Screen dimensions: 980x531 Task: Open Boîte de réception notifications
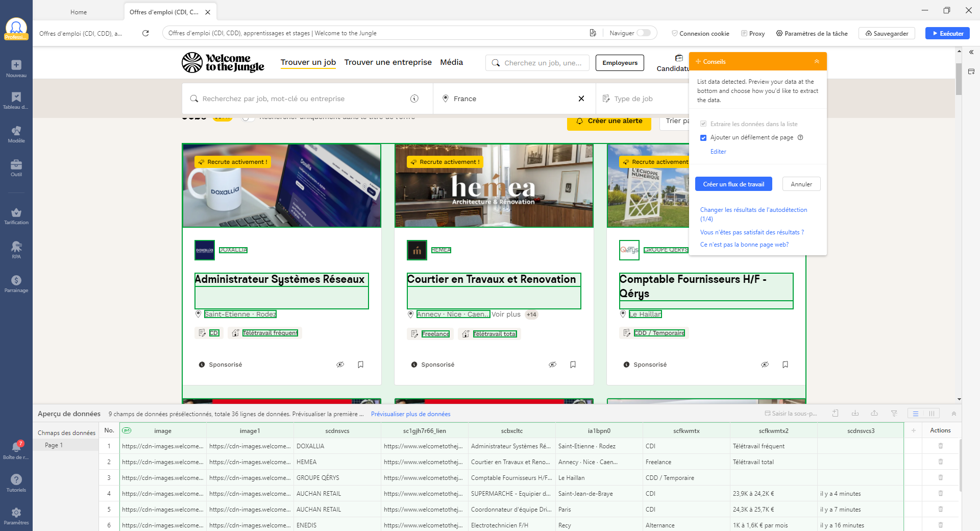tap(16, 450)
